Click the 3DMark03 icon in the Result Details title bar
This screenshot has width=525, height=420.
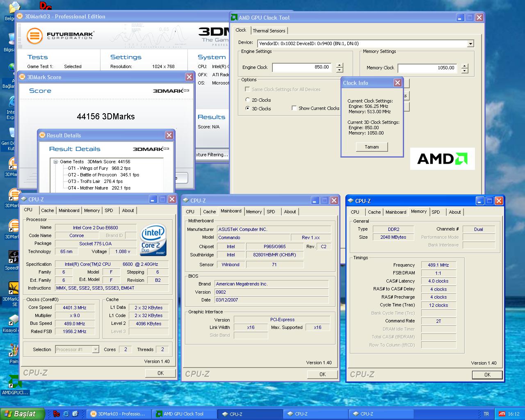(x=42, y=135)
